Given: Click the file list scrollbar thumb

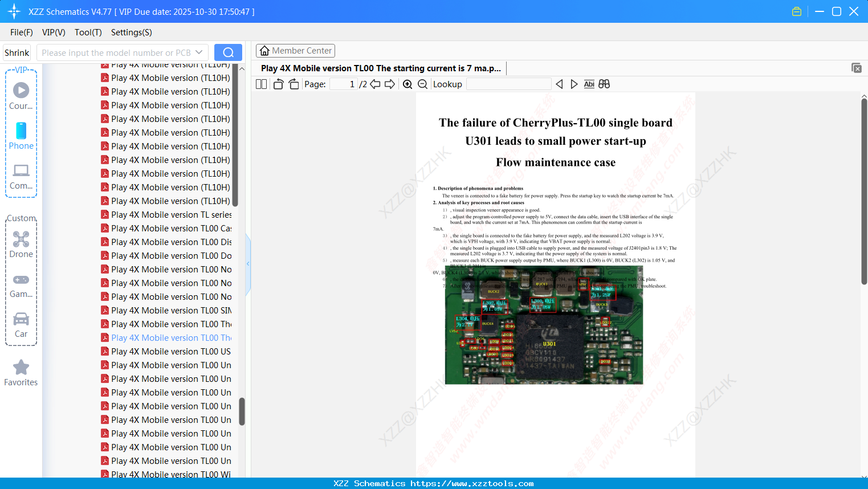Looking at the screenshot, I should [x=242, y=411].
